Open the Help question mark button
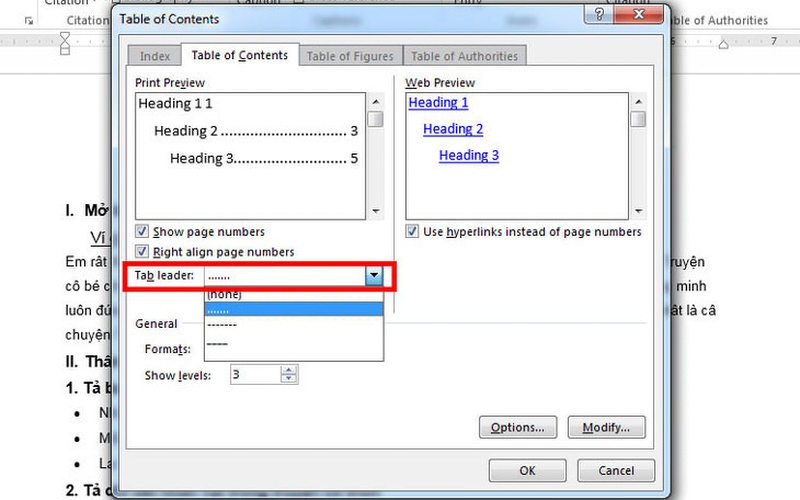This screenshot has width=800, height=500. [599, 14]
